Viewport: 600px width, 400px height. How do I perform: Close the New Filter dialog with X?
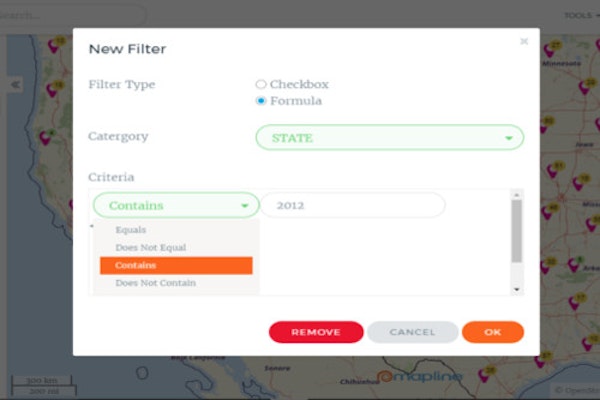click(x=524, y=41)
